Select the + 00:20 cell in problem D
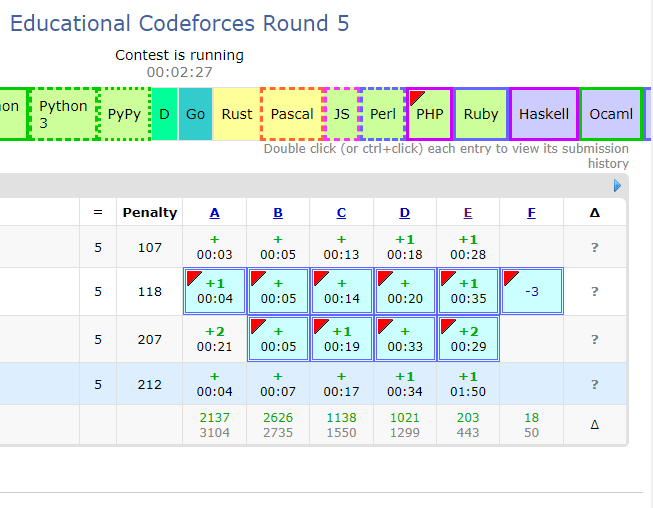653x508 pixels. (x=405, y=291)
